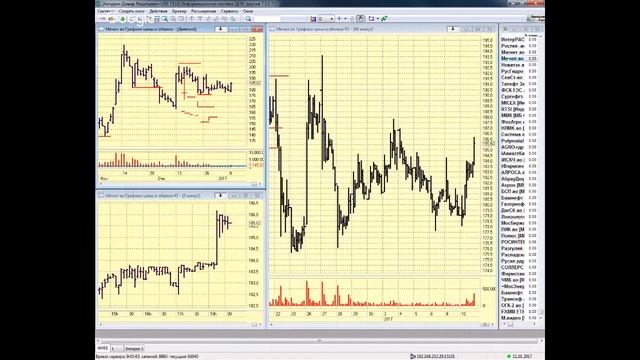Open the Окна menu

click(x=248, y=11)
